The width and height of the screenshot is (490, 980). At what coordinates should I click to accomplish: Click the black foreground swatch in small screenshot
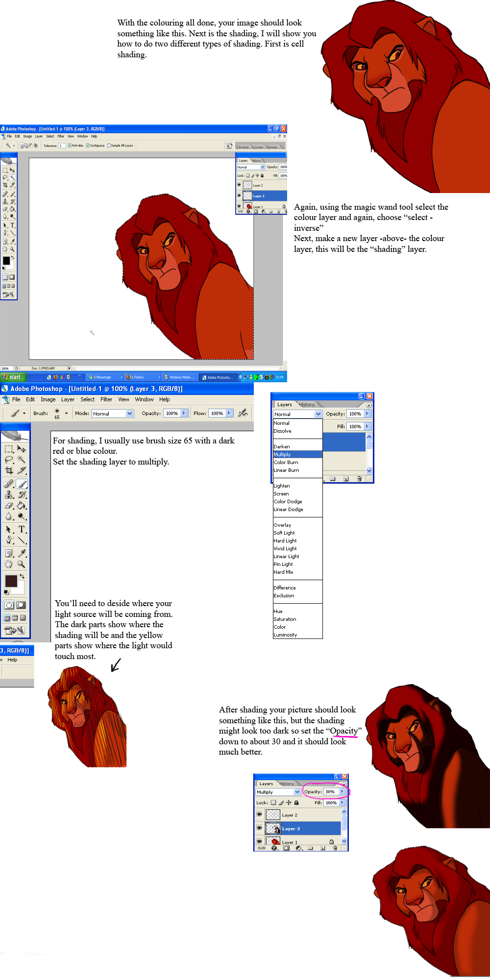[6, 260]
